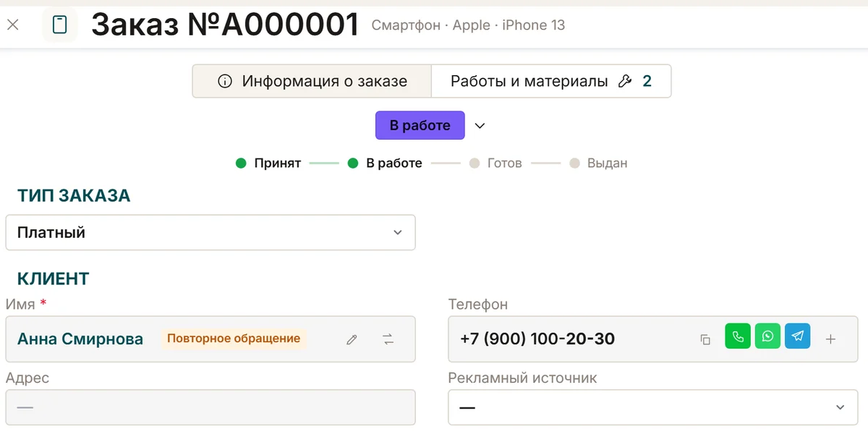
Task: Click the smartphone device icon
Action: tap(60, 25)
